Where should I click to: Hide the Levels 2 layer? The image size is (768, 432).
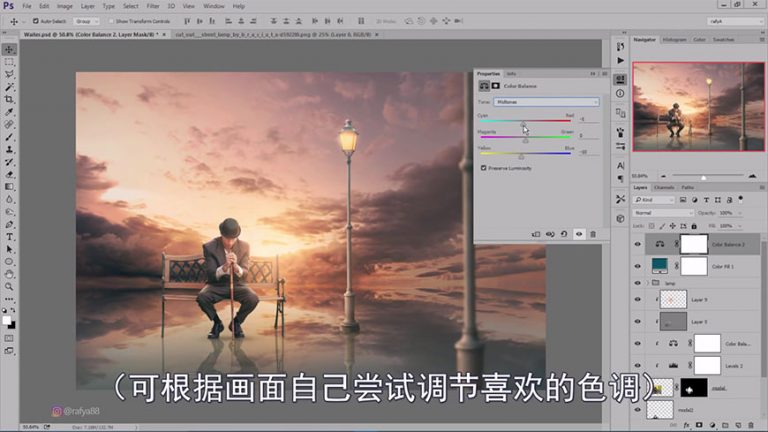tap(638, 365)
